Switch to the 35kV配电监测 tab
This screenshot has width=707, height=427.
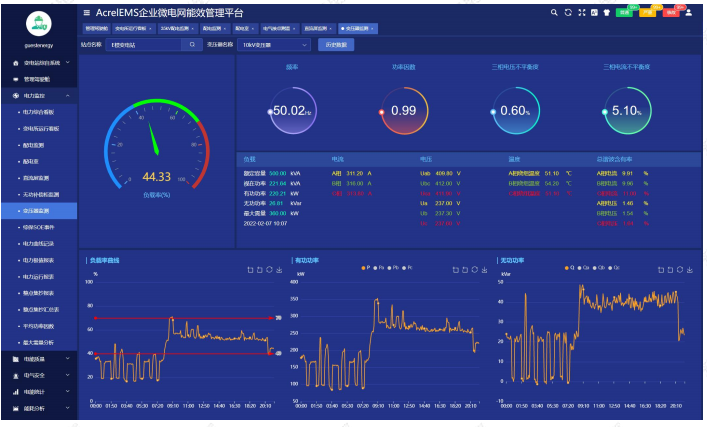pyautogui.click(x=177, y=28)
